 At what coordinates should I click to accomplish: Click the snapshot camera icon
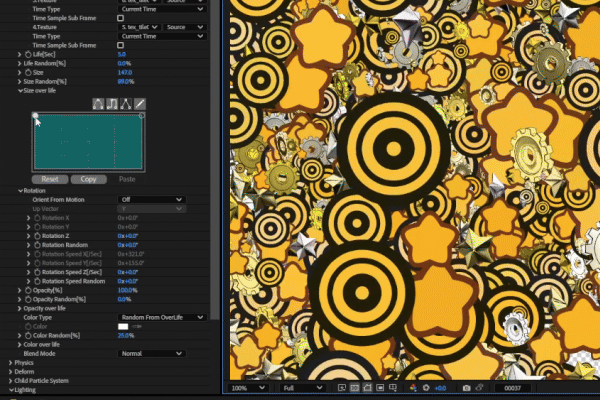pyautogui.click(x=466, y=388)
